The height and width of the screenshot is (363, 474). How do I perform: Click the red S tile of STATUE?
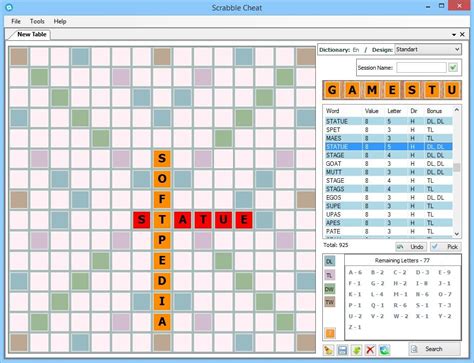142,220
